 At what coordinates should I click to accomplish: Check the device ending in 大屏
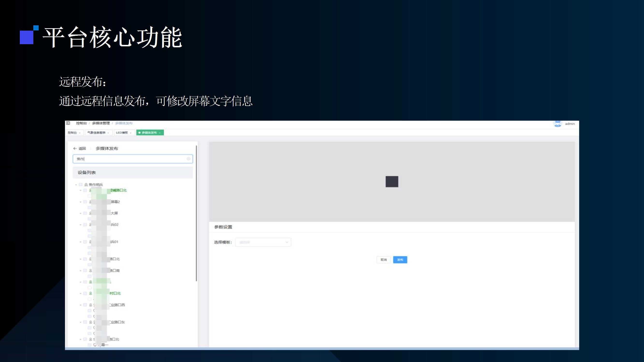85,213
